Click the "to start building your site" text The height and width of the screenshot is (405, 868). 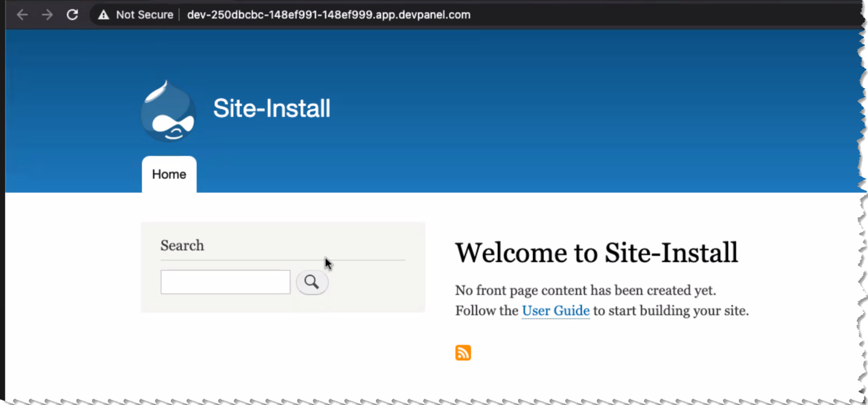pos(671,311)
